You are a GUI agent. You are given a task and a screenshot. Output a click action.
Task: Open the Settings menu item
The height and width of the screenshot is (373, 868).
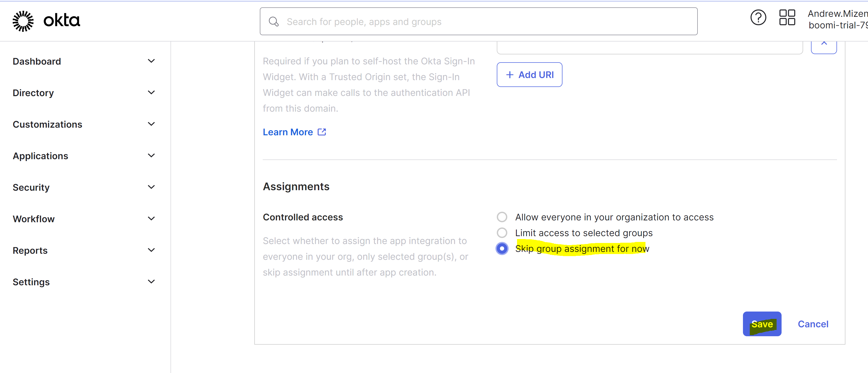(x=31, y=282)
